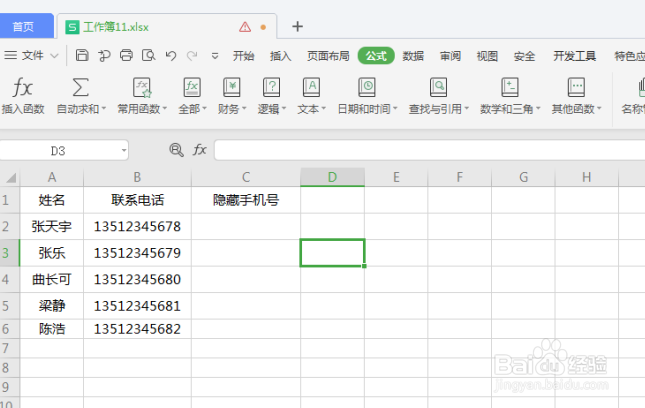Expand the 其他函数 dropdown arrow
Image resolution: width=645 pixels, height=408 pixels.
599,109
